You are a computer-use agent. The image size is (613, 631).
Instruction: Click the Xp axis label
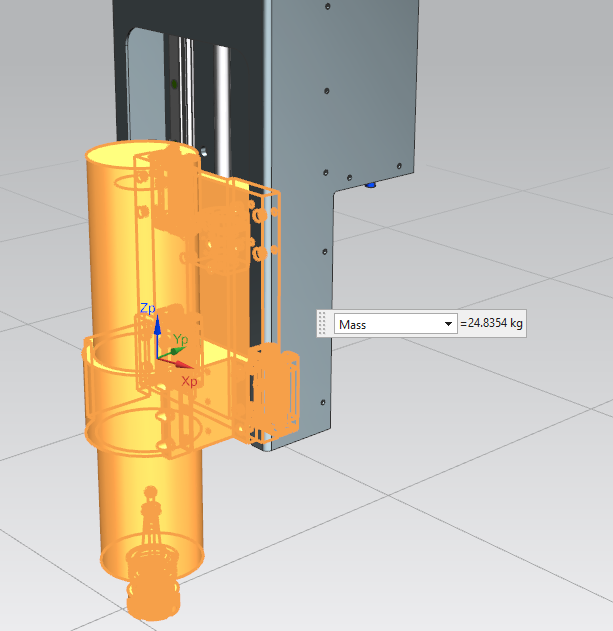pos(189,381)
